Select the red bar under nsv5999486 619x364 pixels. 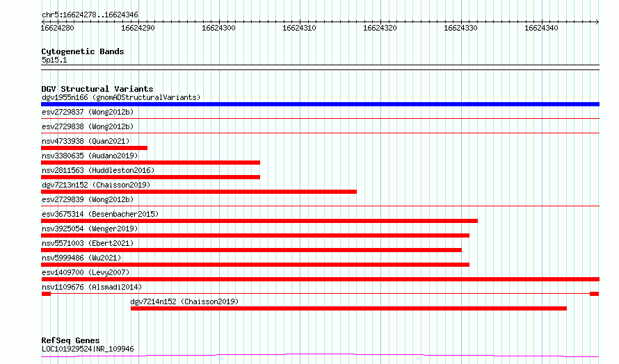click(x=255, y=265)
